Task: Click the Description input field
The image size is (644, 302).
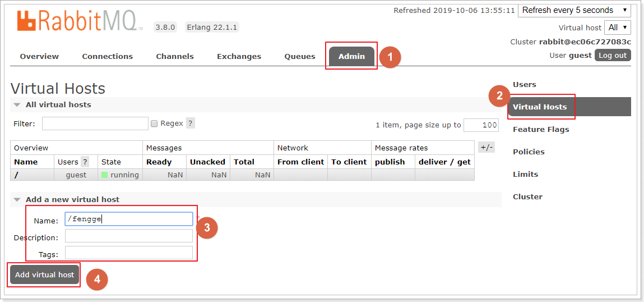Action: 128,236
